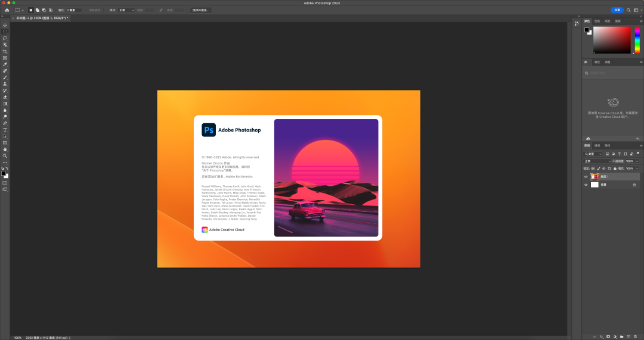Image resolution: width=644 pixels, height=340 pixels.
Task: Open the layer filter type dropdown
Action: pyautogui.click(x=593, y=154)
